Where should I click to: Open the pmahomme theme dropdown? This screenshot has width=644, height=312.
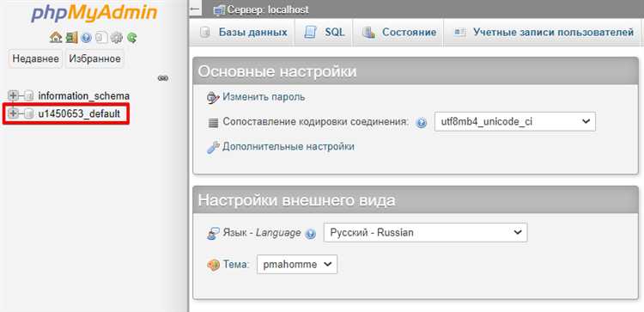(x=297, y=265)
